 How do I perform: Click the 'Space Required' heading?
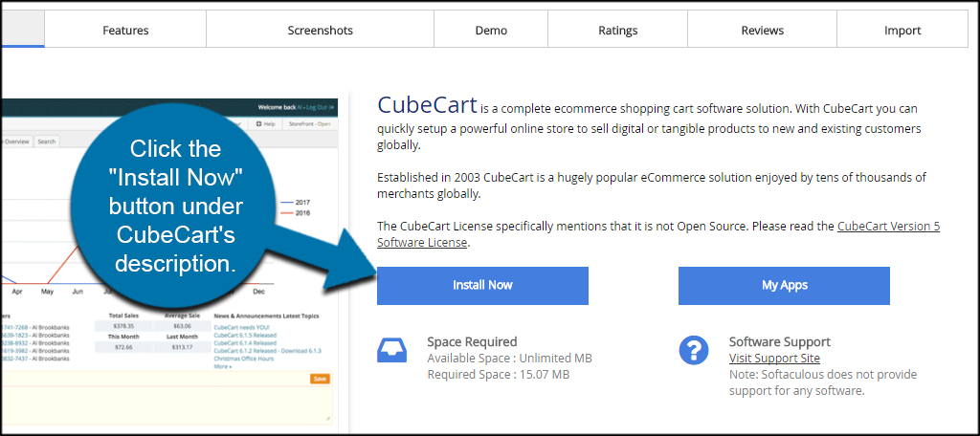click(x=472, y=341)
